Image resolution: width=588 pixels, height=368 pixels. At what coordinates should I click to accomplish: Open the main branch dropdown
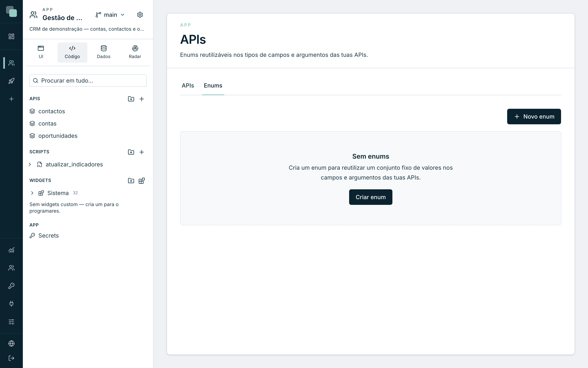tap(110, 15)
